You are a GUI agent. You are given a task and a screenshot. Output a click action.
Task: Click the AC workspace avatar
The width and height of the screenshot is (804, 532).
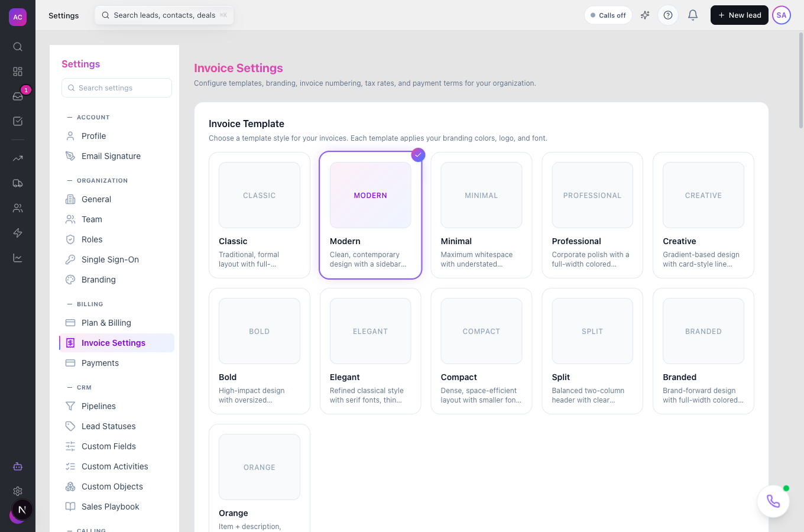(x=18, y=17)
